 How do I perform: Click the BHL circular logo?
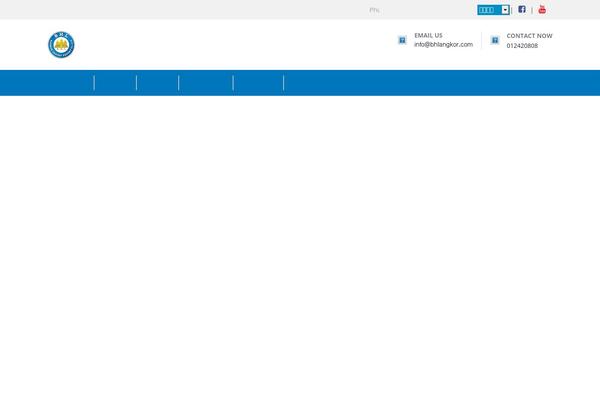pyautogui.click(x=61, y=45)
